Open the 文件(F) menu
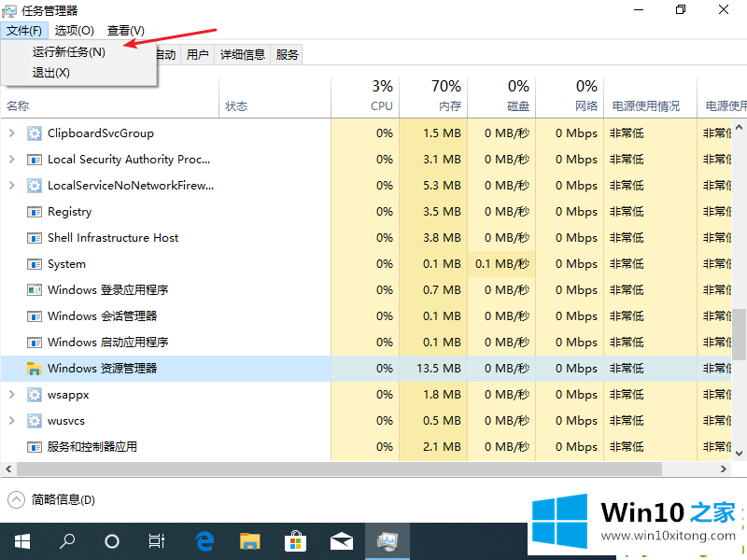The width and height of the screenshot is (747, 560). pyautogui.click(x=24, y=31)
